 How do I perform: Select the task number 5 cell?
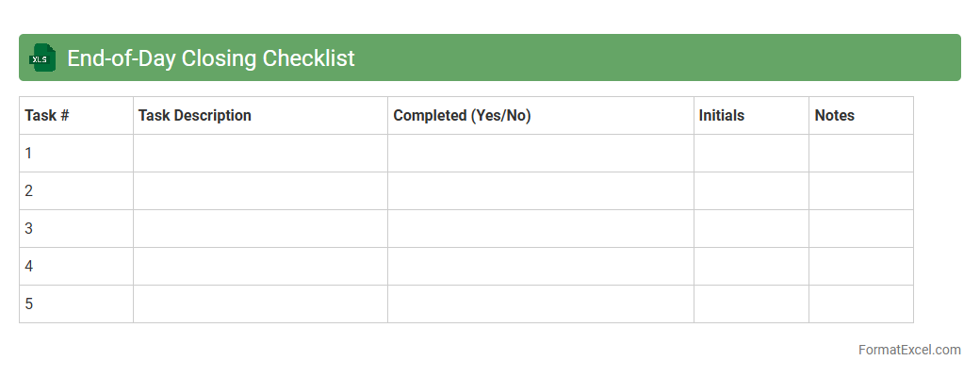[75, 304]
